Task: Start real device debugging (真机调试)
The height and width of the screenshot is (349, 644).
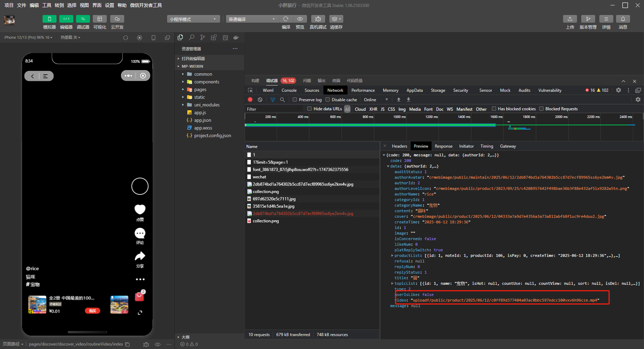Action: pyautogui.click(x=318, y=19)
